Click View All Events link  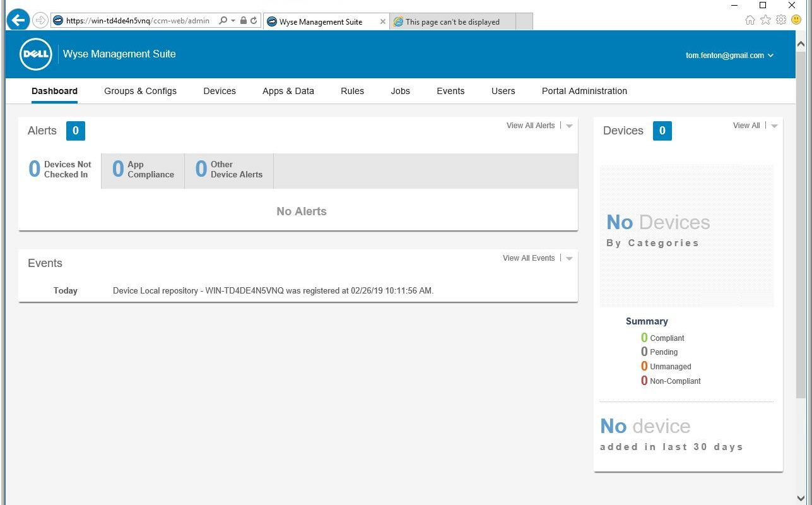[x=529, y=258]
